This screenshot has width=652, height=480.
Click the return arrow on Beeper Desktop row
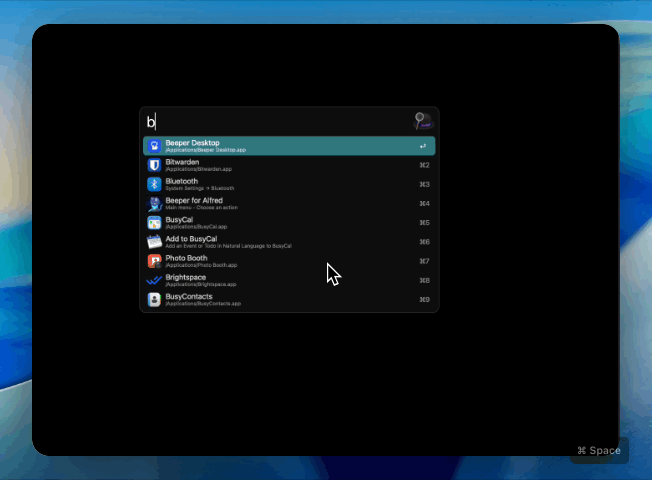coord(423,146)
